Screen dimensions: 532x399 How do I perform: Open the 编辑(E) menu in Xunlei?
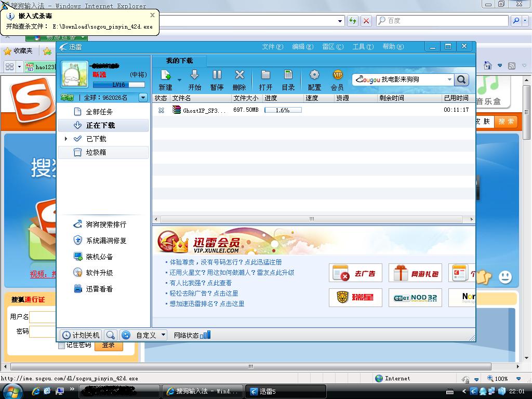[303, 47]
